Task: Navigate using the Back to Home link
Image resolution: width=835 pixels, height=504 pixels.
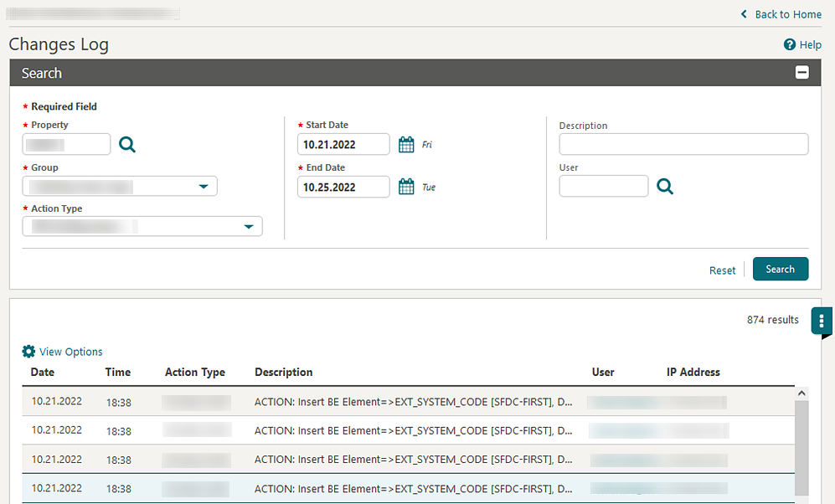Action: click(787, 13)
